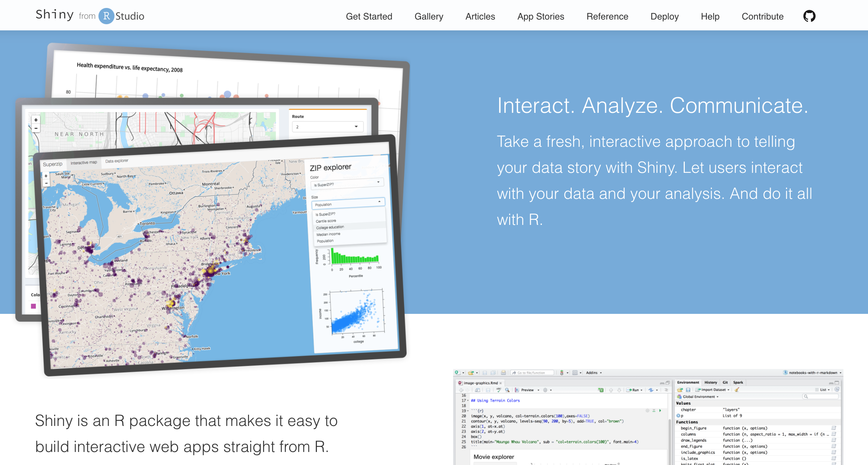Open the Addins menu in RStudio
Screen dimensions: 868x465
coord(592,372)
